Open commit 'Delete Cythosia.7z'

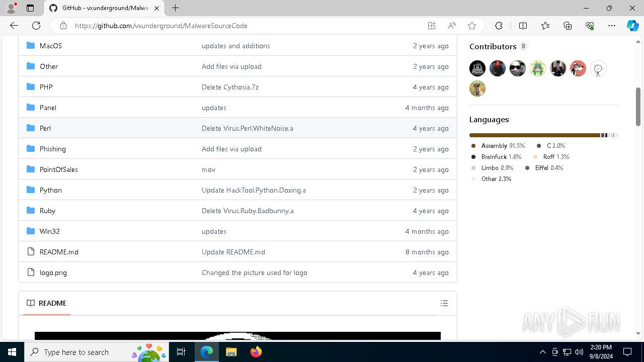tap(230, 87)
